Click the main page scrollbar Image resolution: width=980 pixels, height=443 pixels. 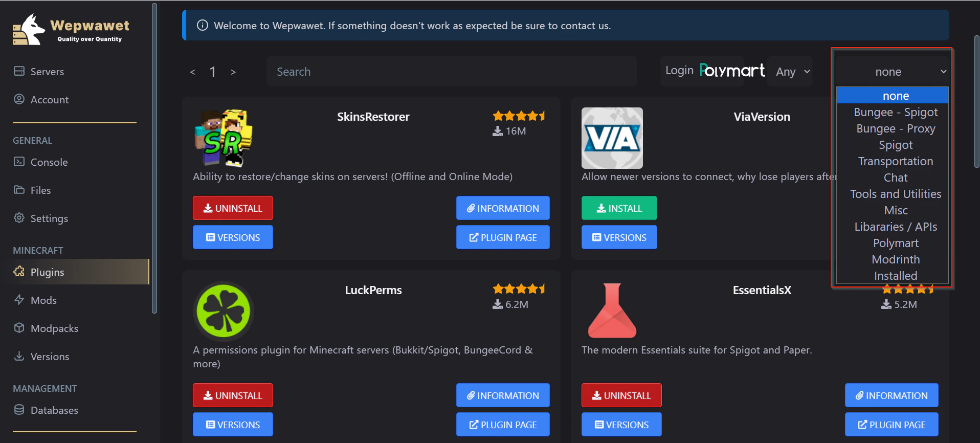tap(976, 101)
